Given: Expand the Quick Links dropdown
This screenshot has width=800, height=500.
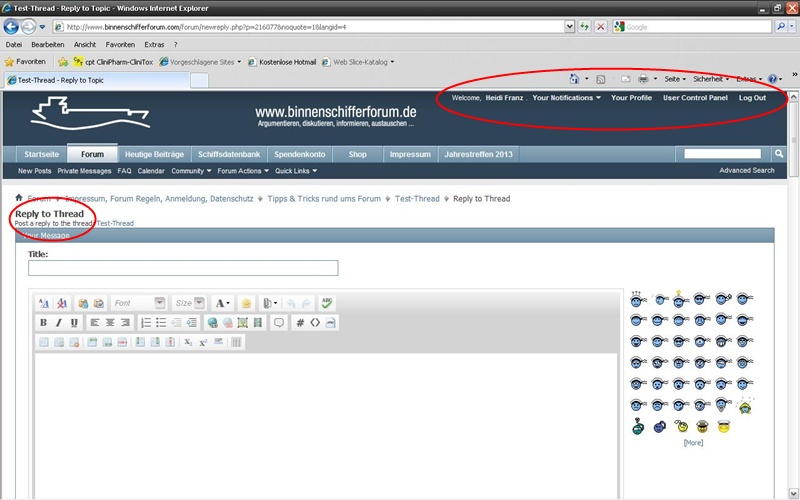Looking at the screenshot, I should click(x=293, y=171).
